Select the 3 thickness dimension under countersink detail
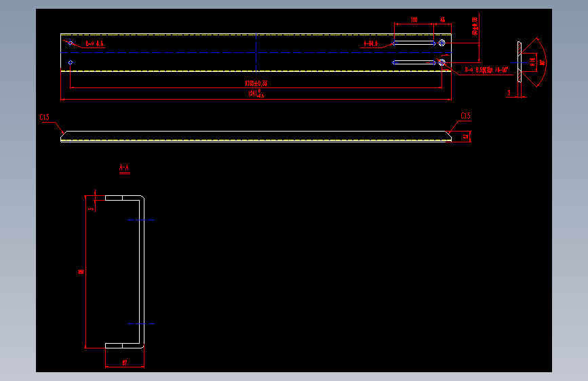Viewport: 588px width, 381px height. [509, 93]
